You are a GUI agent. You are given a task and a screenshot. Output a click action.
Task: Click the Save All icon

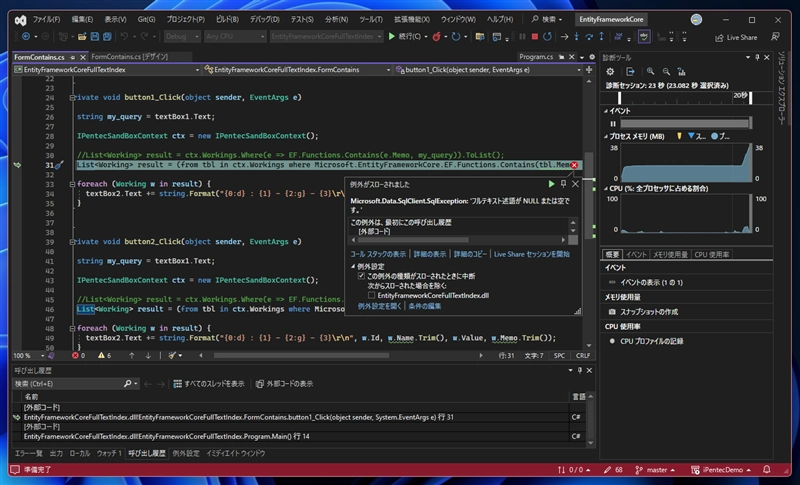(107, 37)
